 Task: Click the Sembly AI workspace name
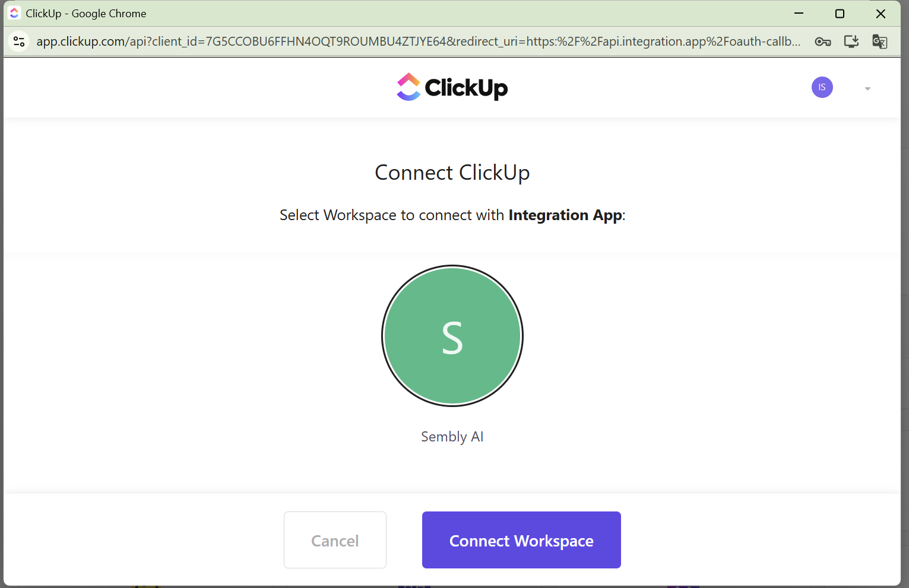[x=452, y=437]
